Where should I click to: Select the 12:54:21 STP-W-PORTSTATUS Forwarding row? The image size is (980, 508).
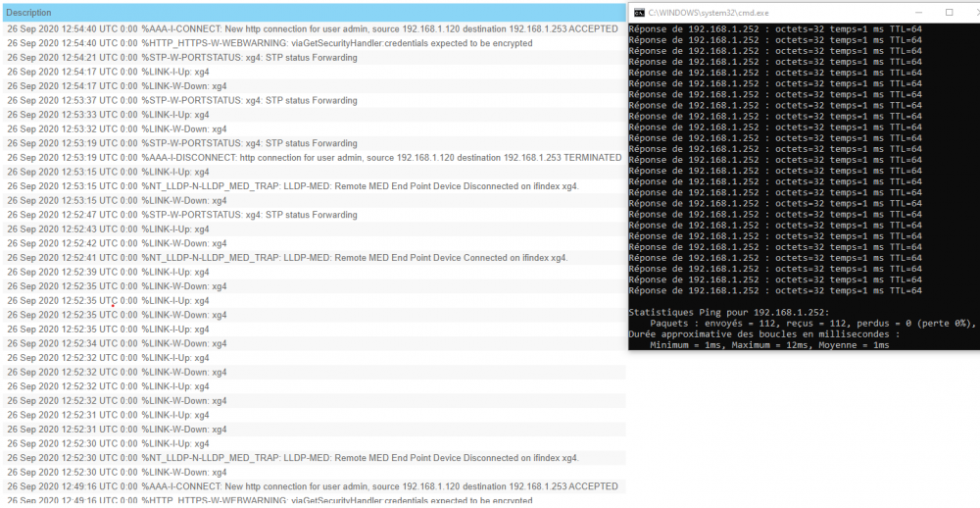click(x=314, y=58)
